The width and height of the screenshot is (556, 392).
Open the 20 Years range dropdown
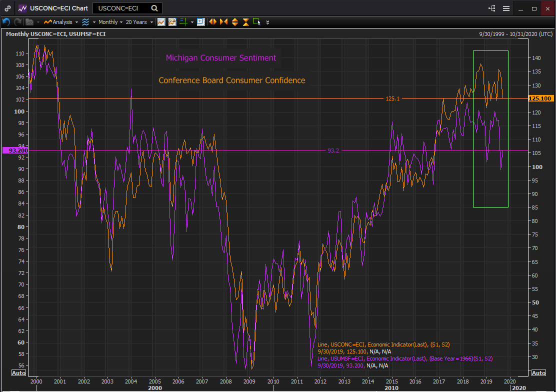pos(139,22)
